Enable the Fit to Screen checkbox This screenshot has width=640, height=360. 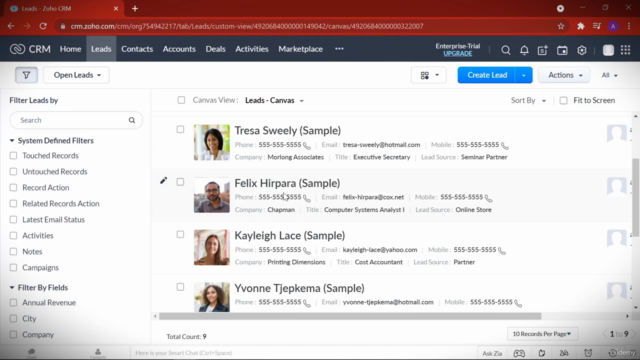pyautogui.click(x=563, y=100)
